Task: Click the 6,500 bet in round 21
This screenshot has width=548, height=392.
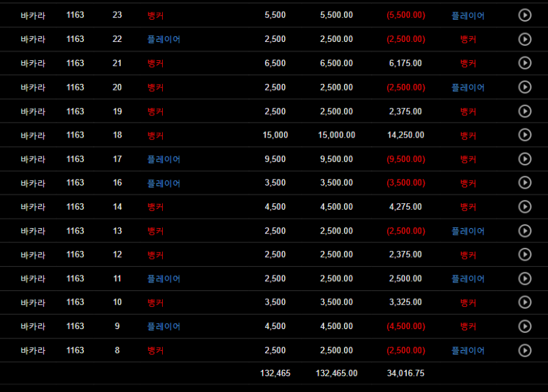Action: (275, 63)
